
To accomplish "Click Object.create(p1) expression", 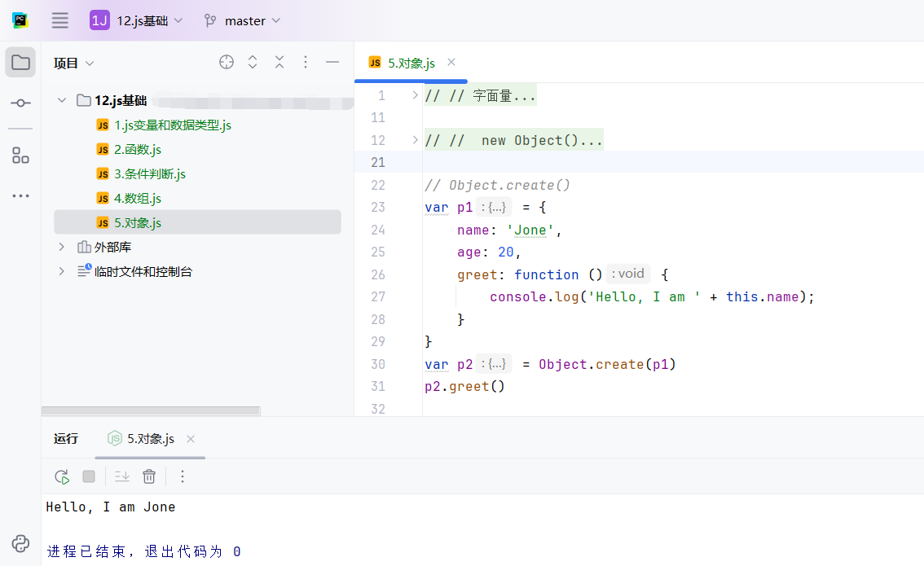I will coord(607,364).
